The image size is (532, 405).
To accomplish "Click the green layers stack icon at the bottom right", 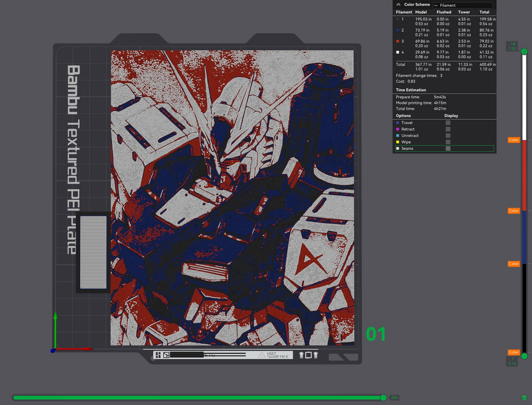I will (524, 398).
